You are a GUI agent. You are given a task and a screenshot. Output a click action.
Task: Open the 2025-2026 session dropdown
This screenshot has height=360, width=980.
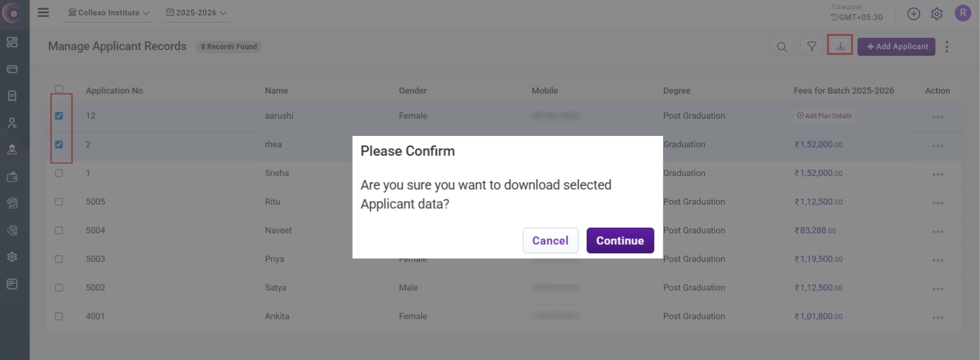pyautogui.click(x=196, y=13)
